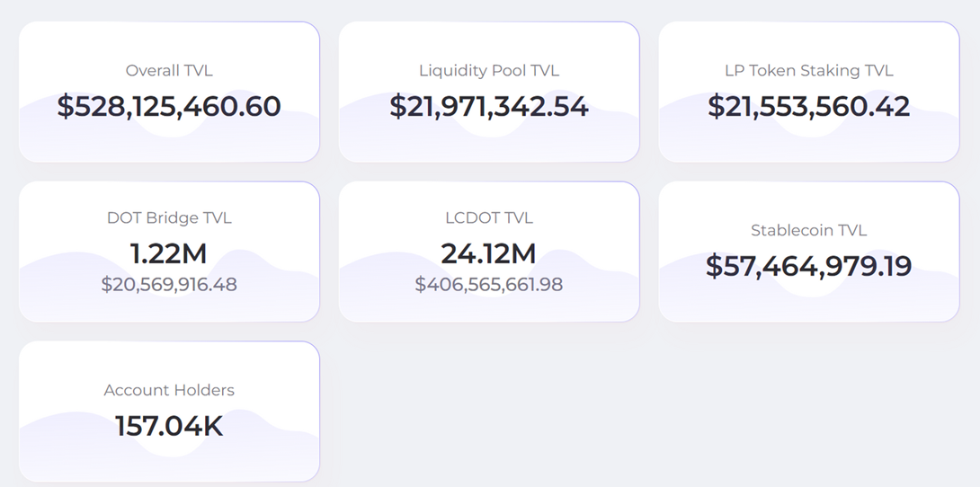Open the Stablecoin TVL stat card
980x487 pixels.
click(x=809, y=298)
